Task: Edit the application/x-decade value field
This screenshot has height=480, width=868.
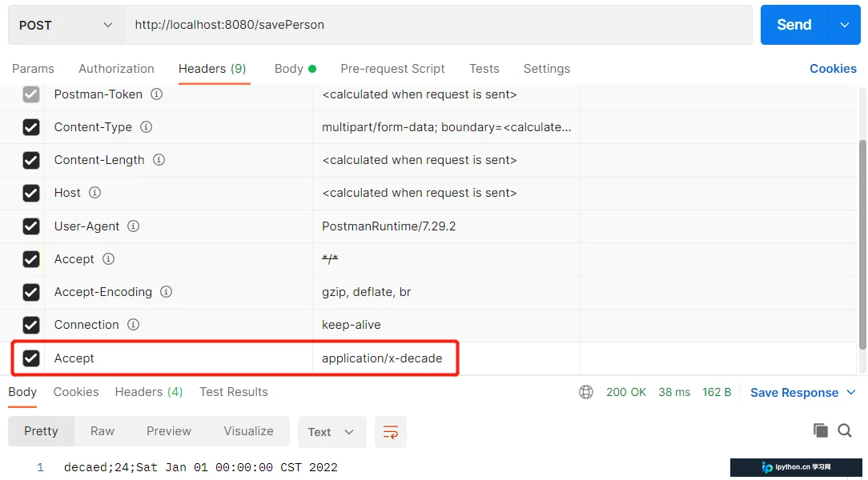Action: coord(446,358)
